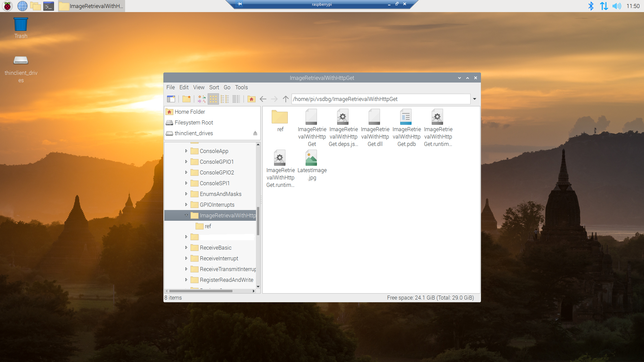
Task: Switch to thumbnail view mode
Action: click(x=202, y=99)
